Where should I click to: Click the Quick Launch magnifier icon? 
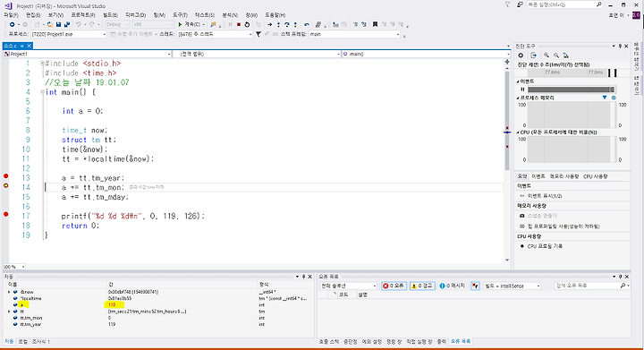(598, 4)
